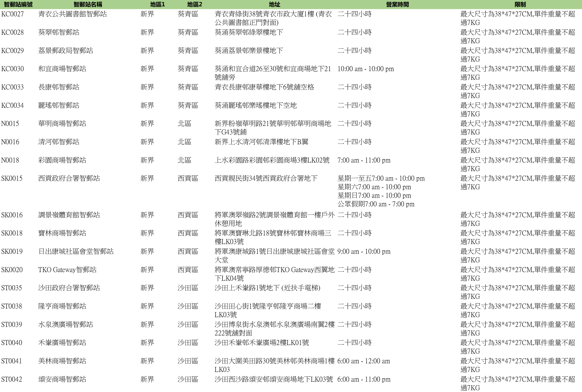This screenshot has height=392, width=582.
Task: Select station code KC0034
Action: tap(13, 105)
